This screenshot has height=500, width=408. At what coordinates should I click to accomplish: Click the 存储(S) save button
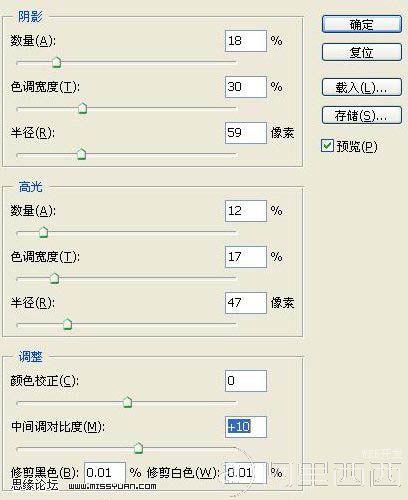point(362,115)
